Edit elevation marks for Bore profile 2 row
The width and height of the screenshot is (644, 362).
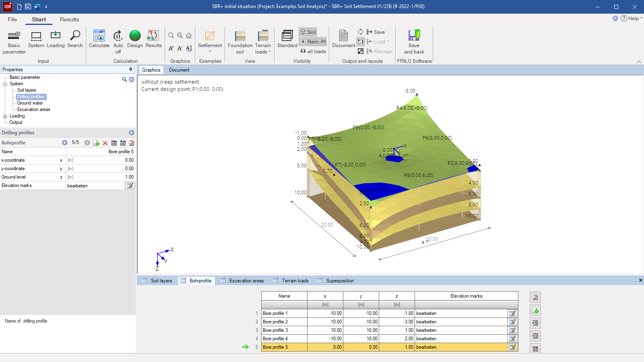(512, 322)
